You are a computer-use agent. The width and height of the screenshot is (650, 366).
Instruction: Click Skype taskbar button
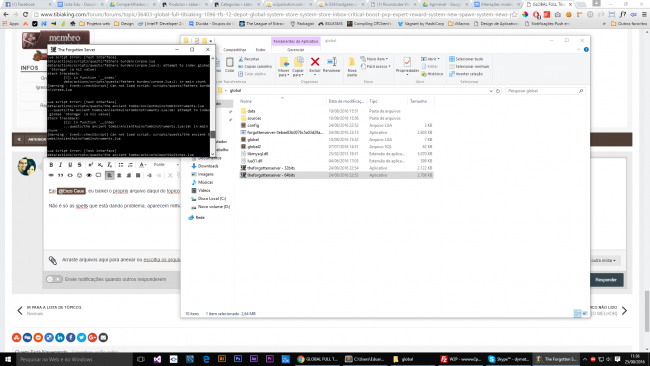[x=508, y=359]
